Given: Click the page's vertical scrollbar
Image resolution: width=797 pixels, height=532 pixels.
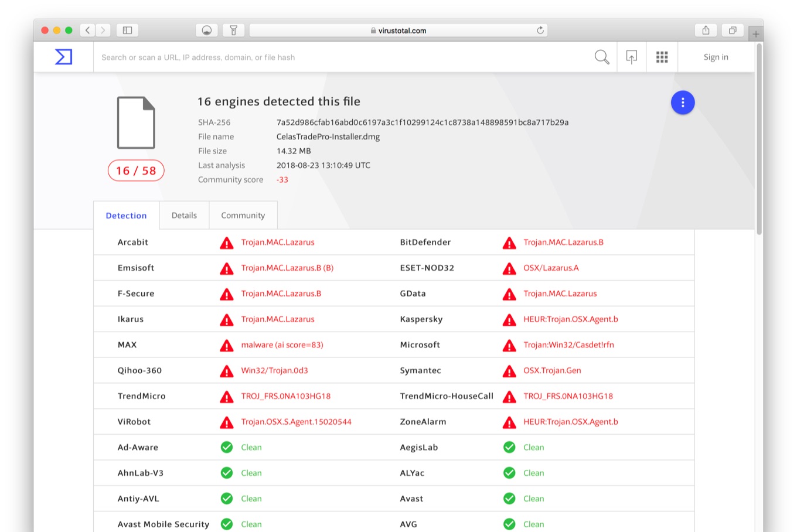Looking at the screenshot, I should (759, 141).
